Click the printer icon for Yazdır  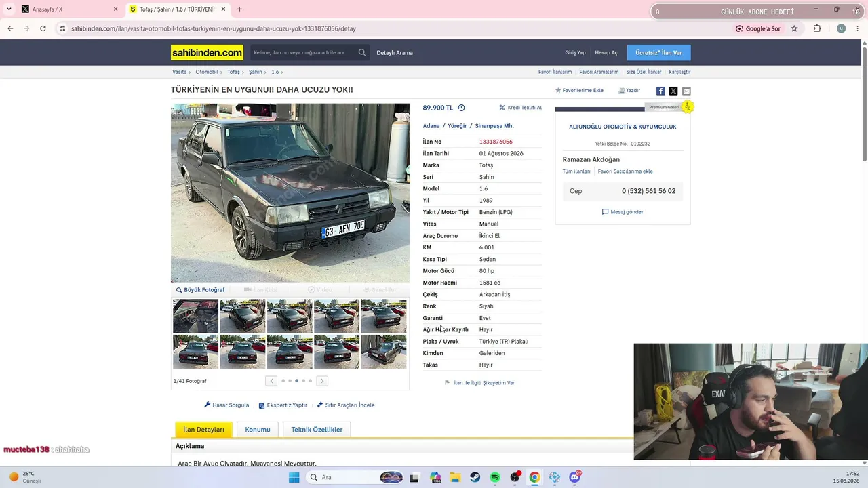tap(622, 91)
